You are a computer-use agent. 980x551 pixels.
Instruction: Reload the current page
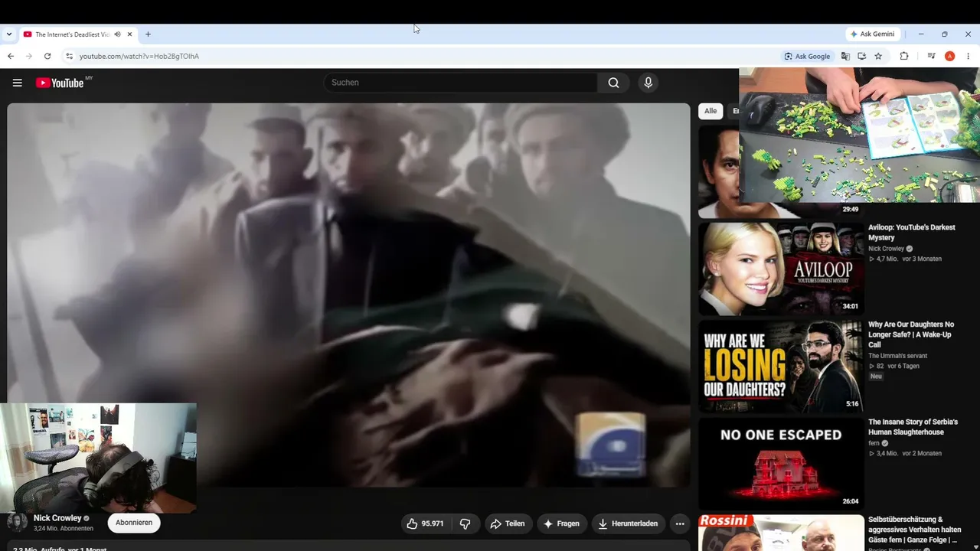tap(47, 56)
